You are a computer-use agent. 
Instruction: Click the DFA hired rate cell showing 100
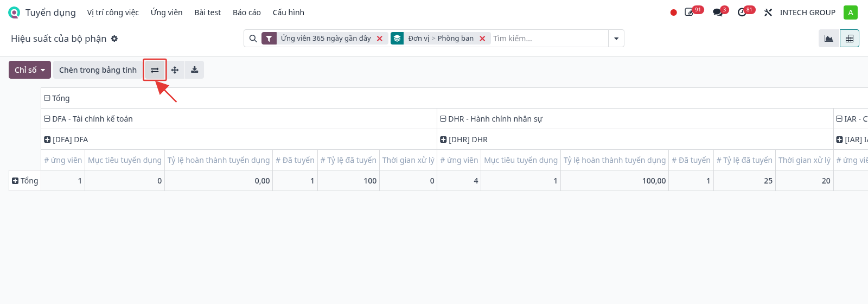coord(348,181)
